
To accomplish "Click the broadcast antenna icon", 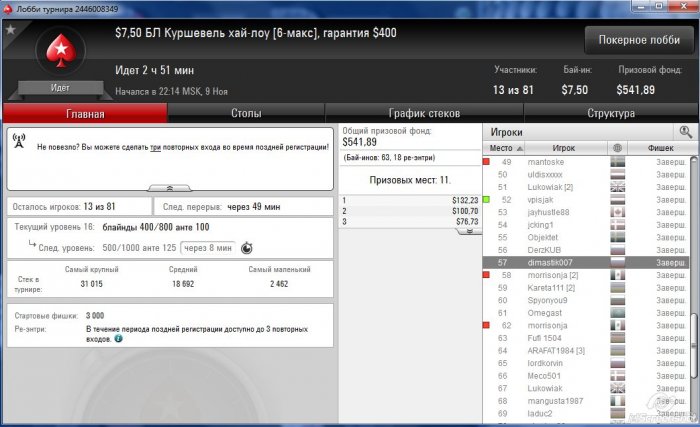I will 19,141.
